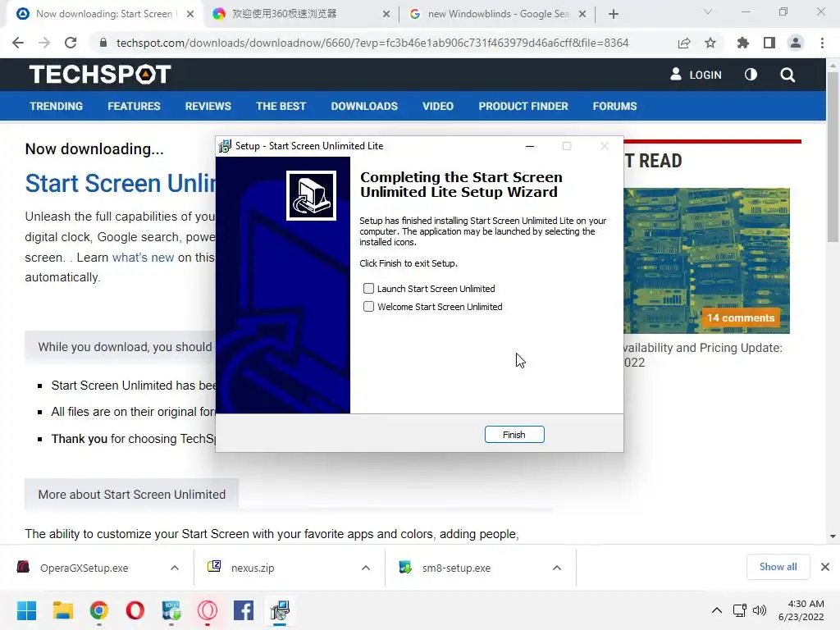Click the LOGIN link on TechSpot

pyautogui.click(x=696, y=75)
